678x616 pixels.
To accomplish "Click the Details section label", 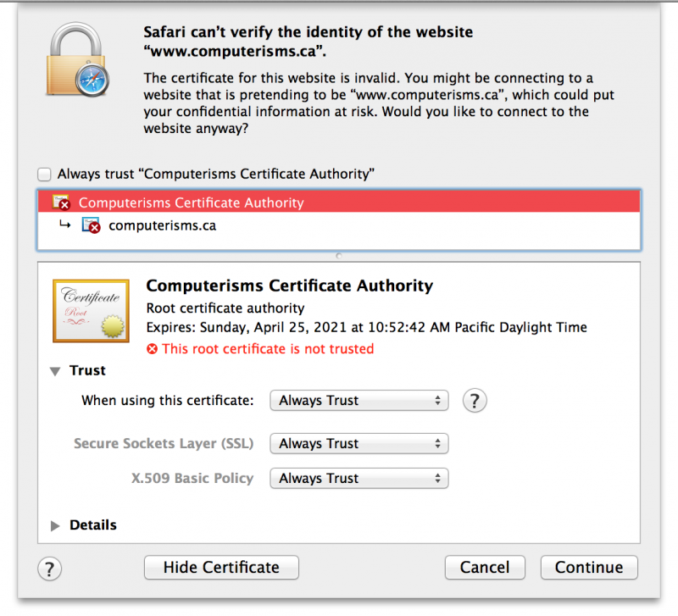I will (93, 525).
